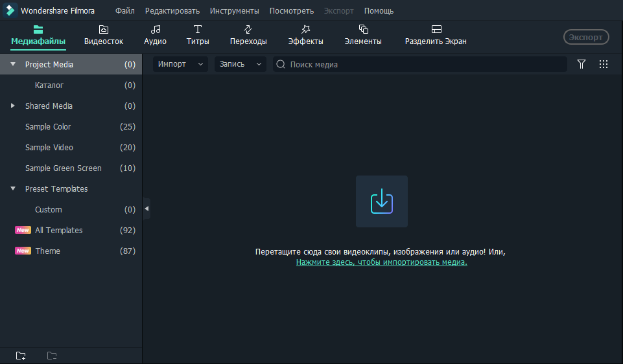Click the delete folder icon
The image size is (623, 364).
52,356
